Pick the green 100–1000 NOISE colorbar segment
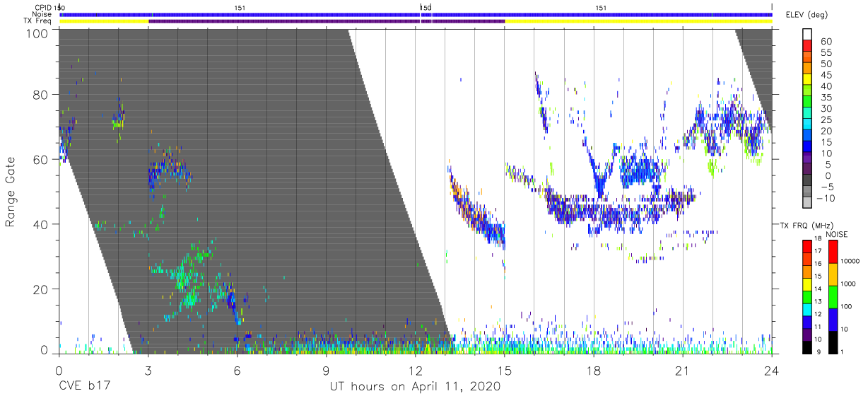This screenshot has height=401, width=868. pos(832,297)
